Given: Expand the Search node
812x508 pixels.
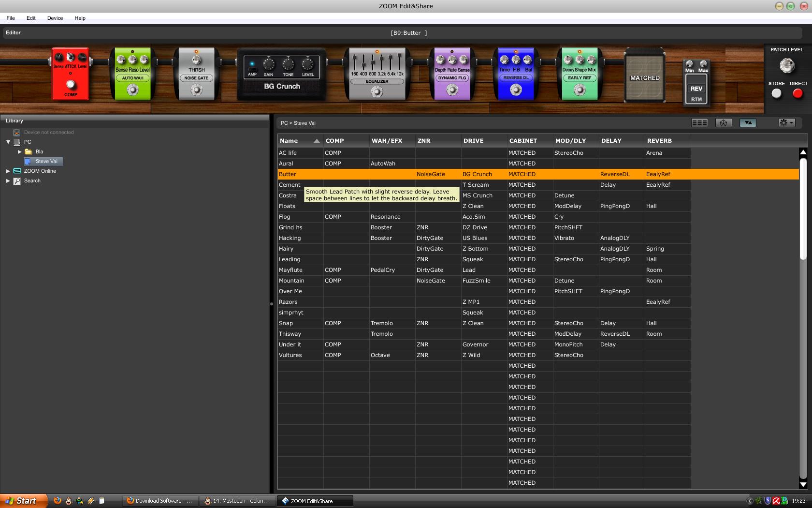Looking at the screenshot, I should click(x=8, y=181).
